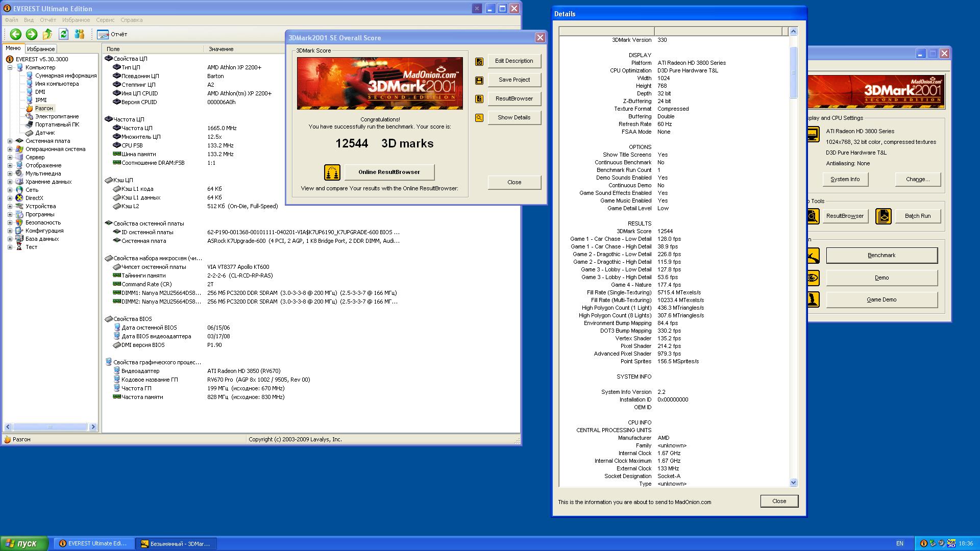The height and width of the screenshot is (551, 980).
Task: Open the Сервис menu
Action: 105,20
